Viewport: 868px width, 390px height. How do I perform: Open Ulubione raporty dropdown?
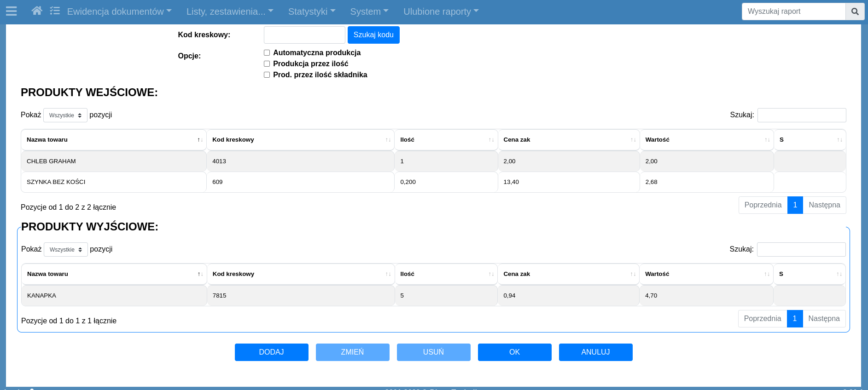pos(441,11)
